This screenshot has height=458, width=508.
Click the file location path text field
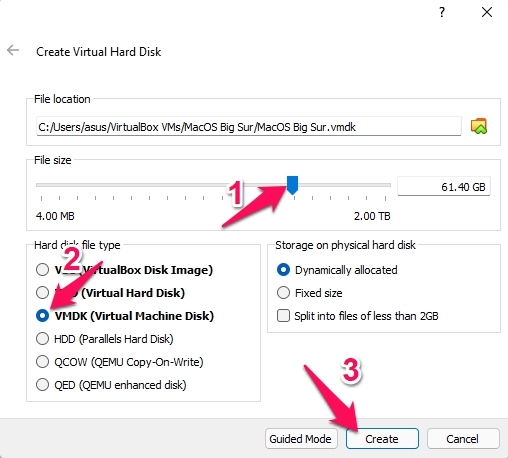249,127
